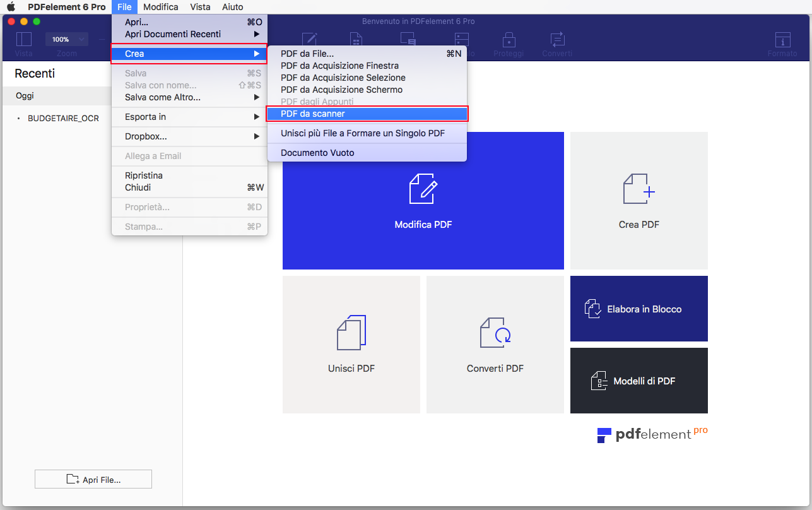Click the Apple menu icon
Viewport: 812px width, 510px height.
click(11, 7)
